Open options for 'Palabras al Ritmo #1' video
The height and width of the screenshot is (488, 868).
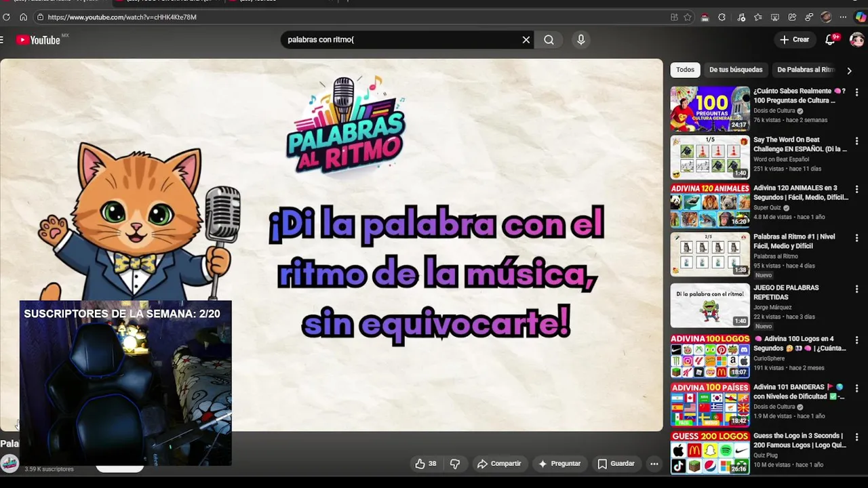coord(856,239)
